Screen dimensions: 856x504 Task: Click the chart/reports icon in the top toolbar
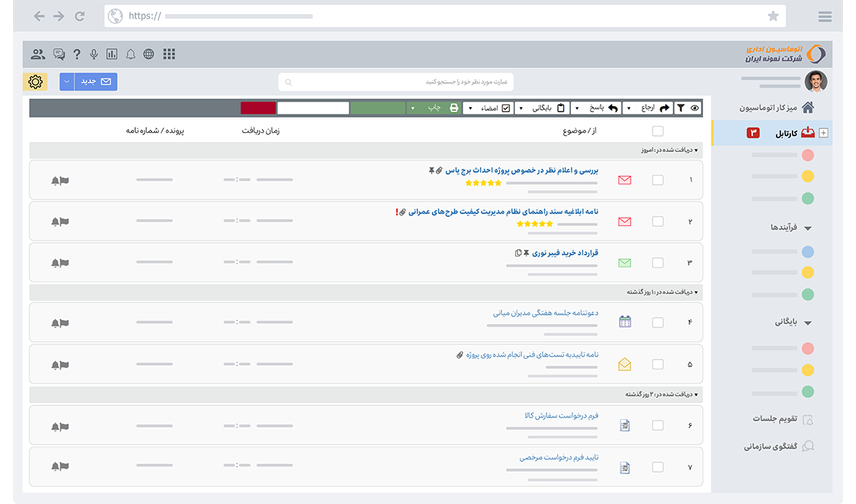click(112, 54)
